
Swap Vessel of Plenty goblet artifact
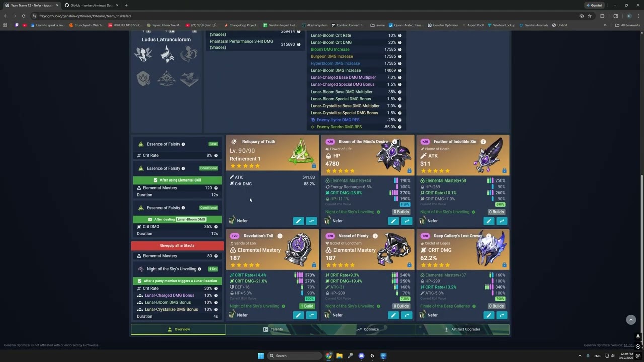tap(407, 315)
